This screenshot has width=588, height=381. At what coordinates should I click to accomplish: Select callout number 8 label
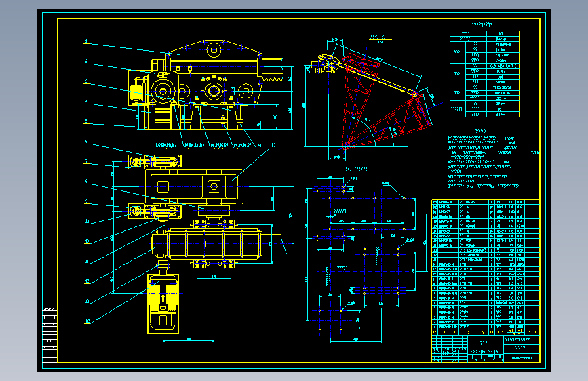point(86,181)
